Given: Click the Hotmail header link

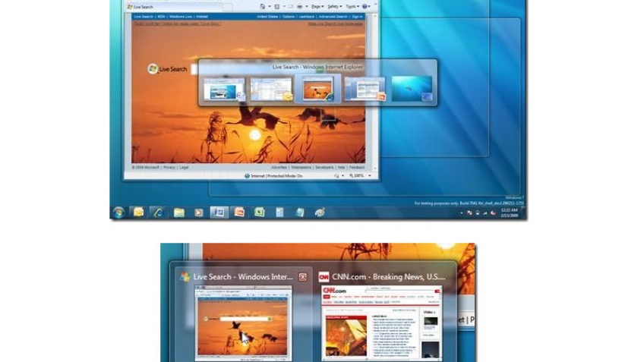Looking at the screenshot, I should [202, 17].
